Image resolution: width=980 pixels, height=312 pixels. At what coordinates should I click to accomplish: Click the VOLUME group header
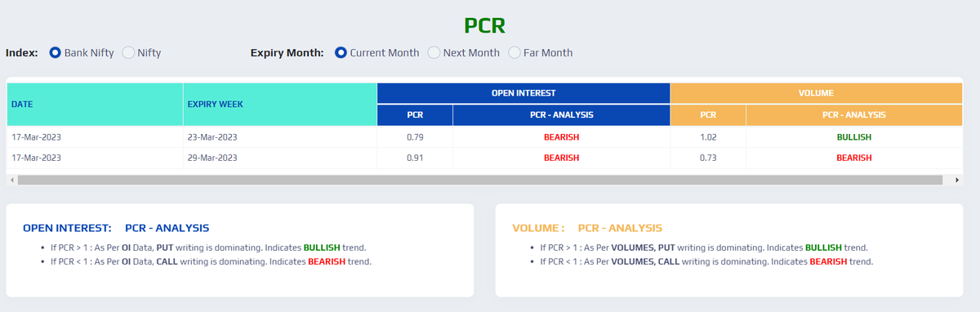(817, 93)
